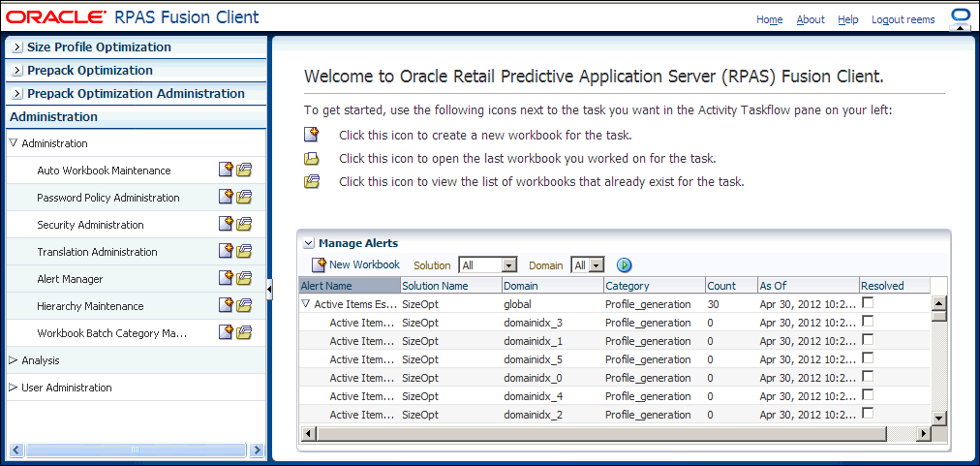Select Hierarchy Maintenance task
Image resolution: width=980 pixels, height=466 pixels.
(91, 306)
